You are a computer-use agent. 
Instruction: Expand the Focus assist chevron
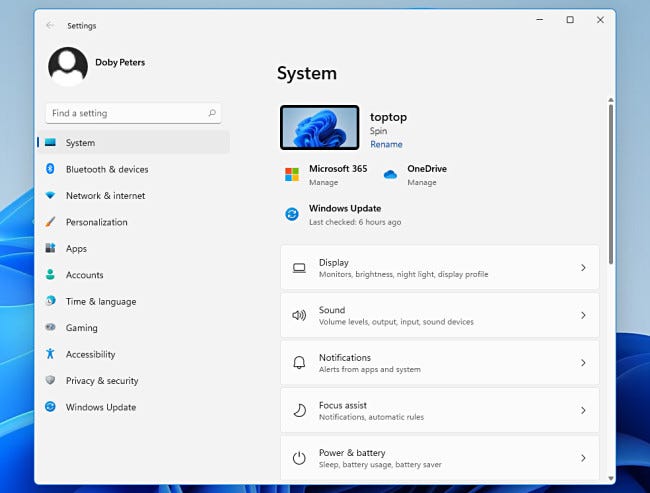pyautogui.click(x=583, y=410)
